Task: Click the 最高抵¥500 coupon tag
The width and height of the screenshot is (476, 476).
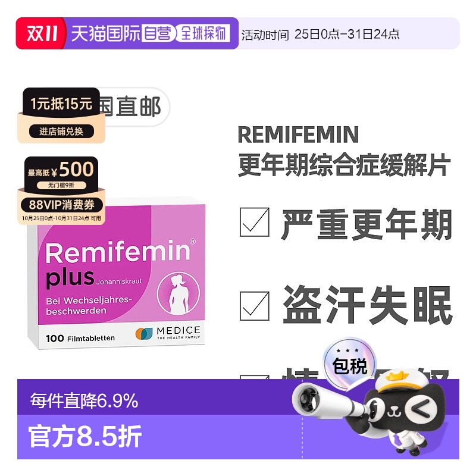Action: 61,170
